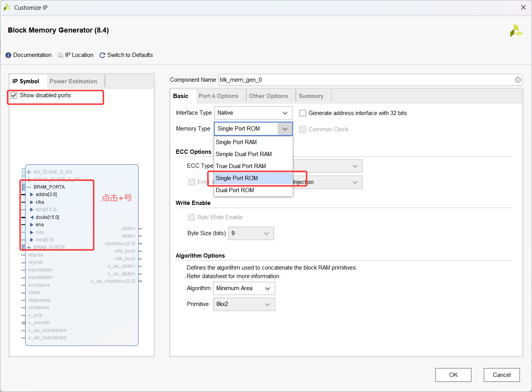The image size is (532, 392).
Task: Click the OK button
Action: (x=453, y=375)
